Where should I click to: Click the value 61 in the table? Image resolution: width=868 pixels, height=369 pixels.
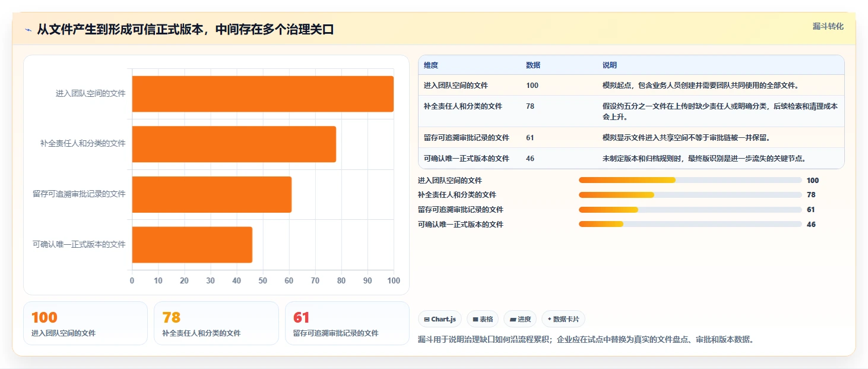530,138
